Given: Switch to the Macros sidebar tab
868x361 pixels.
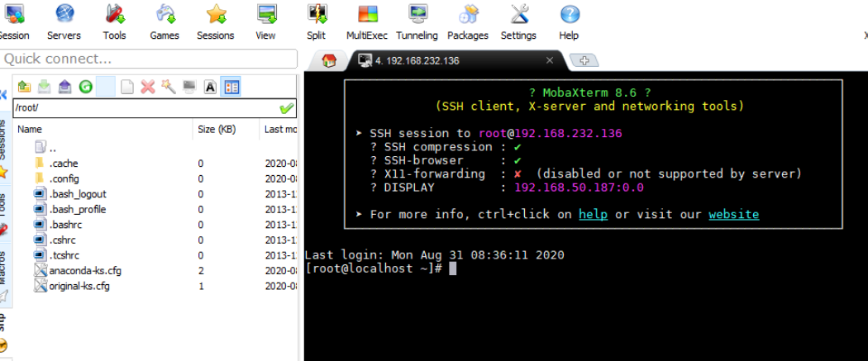Looking at the screenshot, I should tap(3, 275).
